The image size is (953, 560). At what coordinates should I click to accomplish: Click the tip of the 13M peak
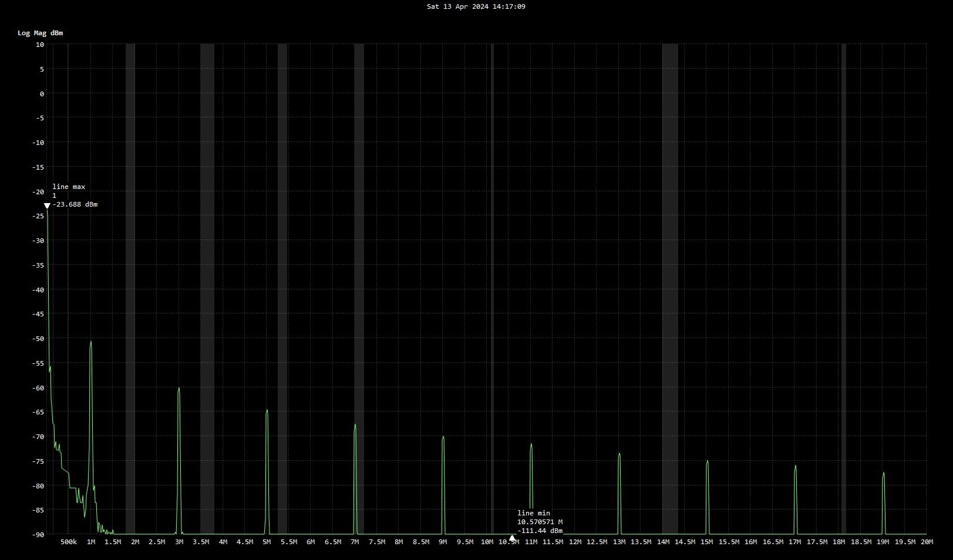pyautogui.click(x=619, y=454)
